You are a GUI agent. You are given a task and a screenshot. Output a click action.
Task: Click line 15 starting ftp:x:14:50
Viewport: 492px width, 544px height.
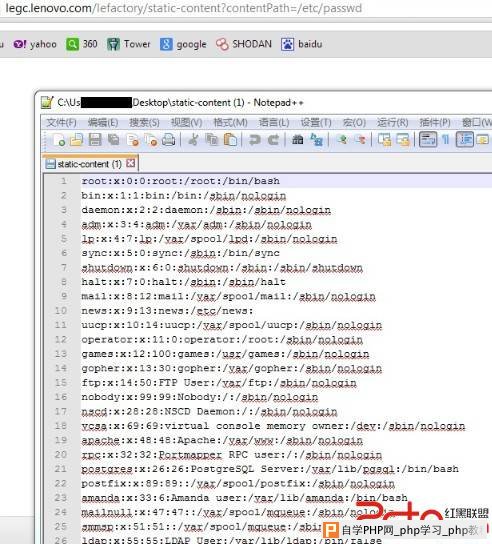pos(219,383)
